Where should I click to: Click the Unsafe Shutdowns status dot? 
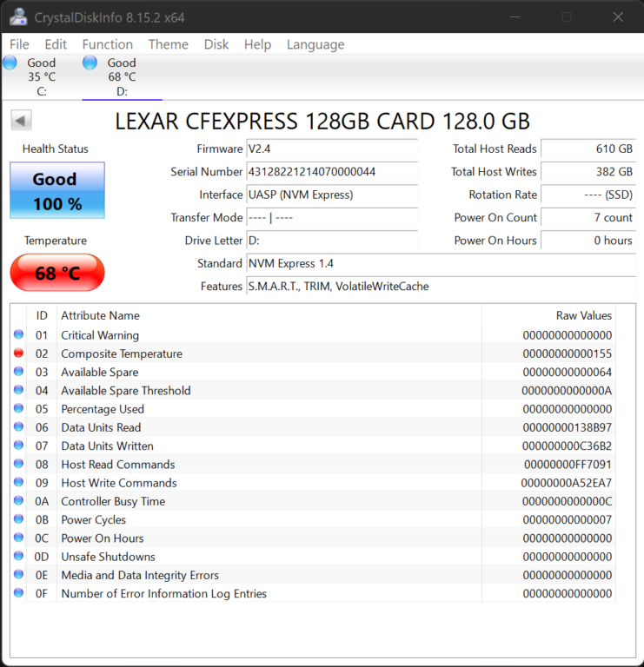pos(19,557)
